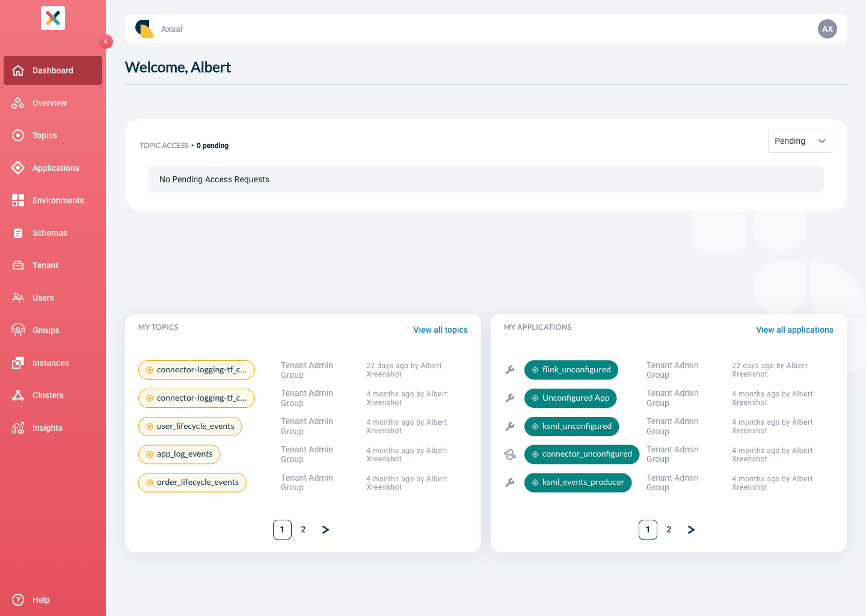
Task: Click the View all applications link
Action: [x=794, y=330]
